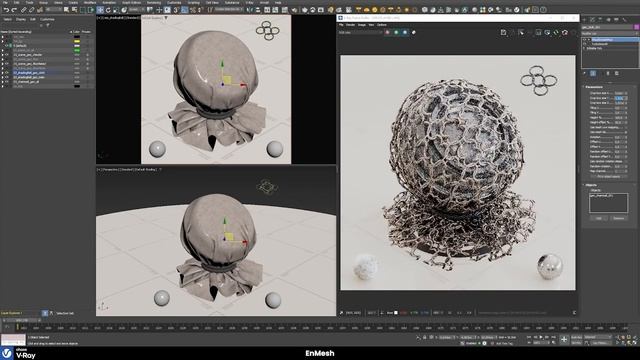Toggle visibility eye of TurboSmooth modifier
The image size is (640, 360).
[584, 44]
